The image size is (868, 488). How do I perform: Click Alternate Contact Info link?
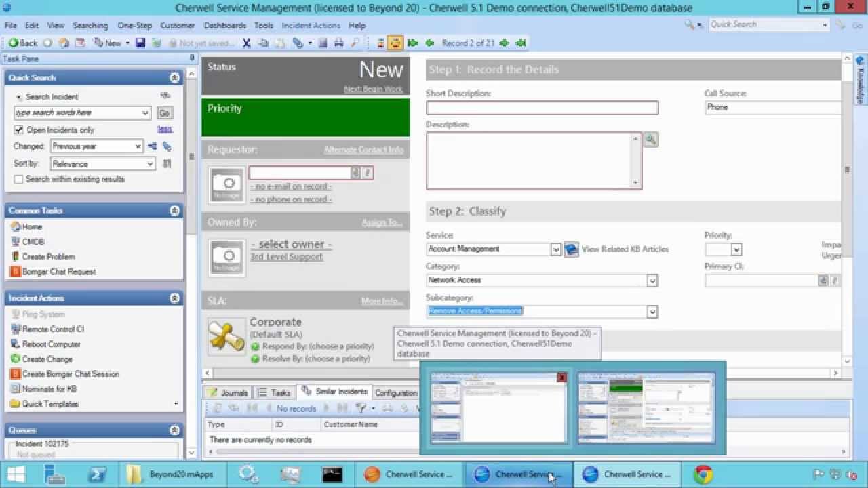coord(363,150)
